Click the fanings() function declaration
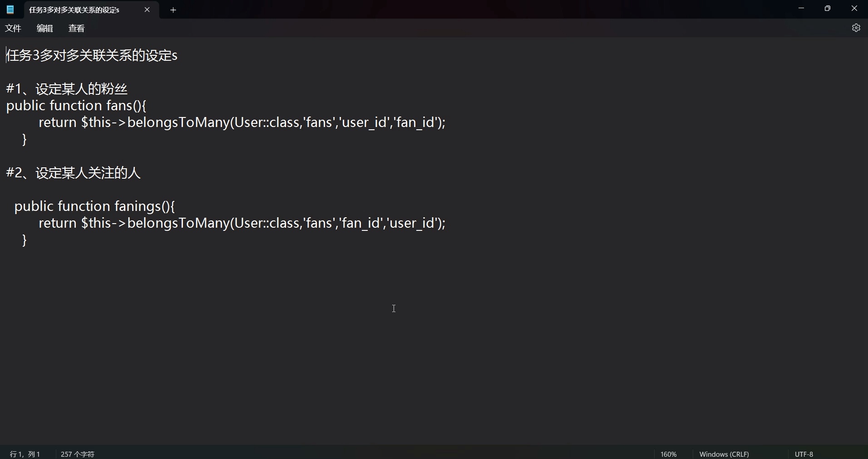The width and height of the screenshot is (868, 459). (94, 206)
